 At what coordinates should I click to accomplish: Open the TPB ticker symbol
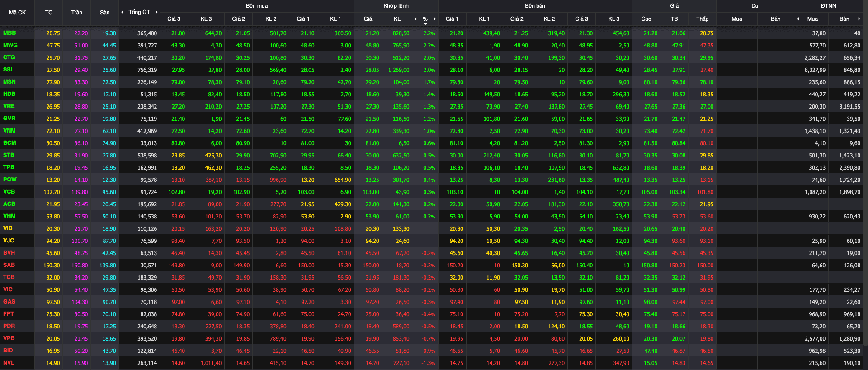[x=9, y=167]
